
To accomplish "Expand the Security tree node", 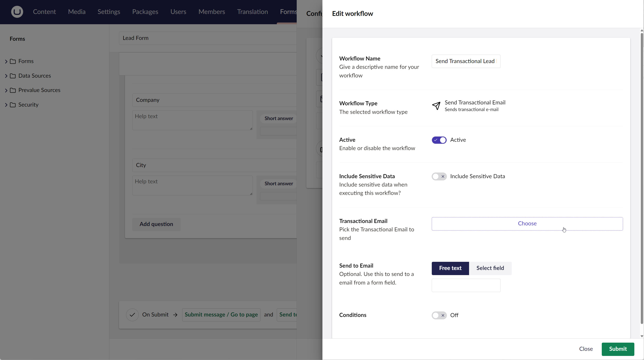I will pyautogui.click(x=6, y=105).
